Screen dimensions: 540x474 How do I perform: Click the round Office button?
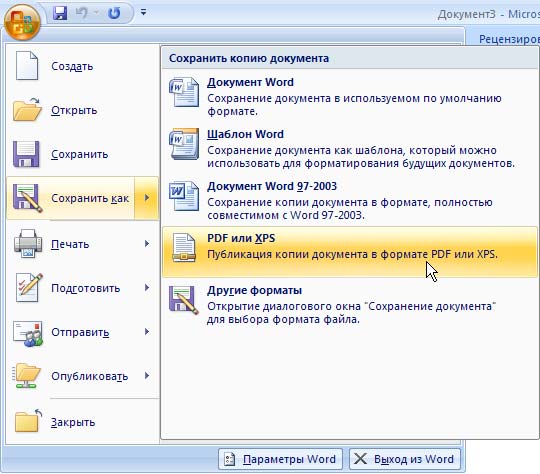tap(22, 21)
